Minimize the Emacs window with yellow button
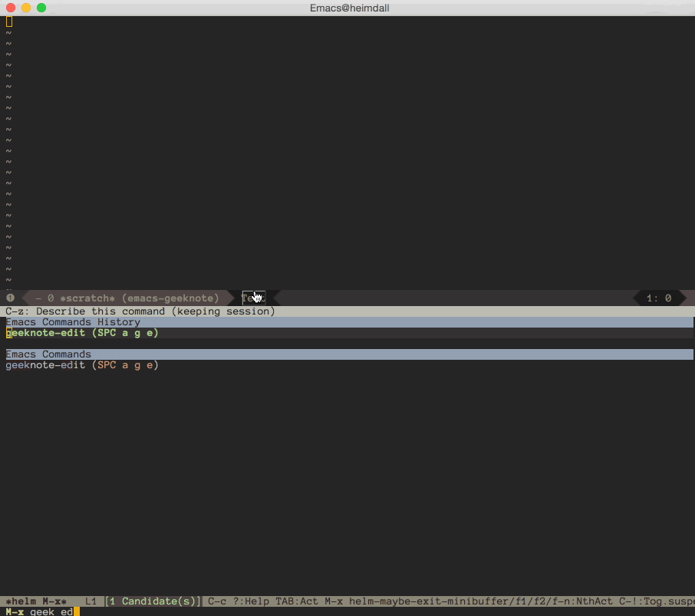This screenshot has height=616, width=695. click(26, 8)
